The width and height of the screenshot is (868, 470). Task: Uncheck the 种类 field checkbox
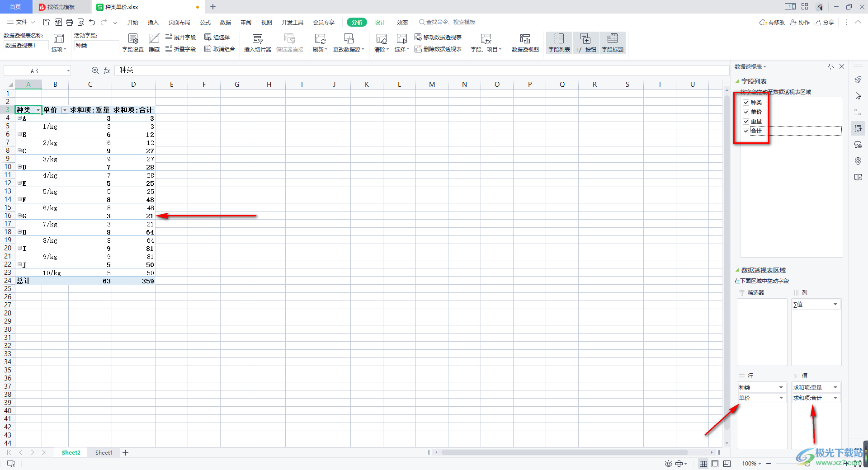[746, 103]
